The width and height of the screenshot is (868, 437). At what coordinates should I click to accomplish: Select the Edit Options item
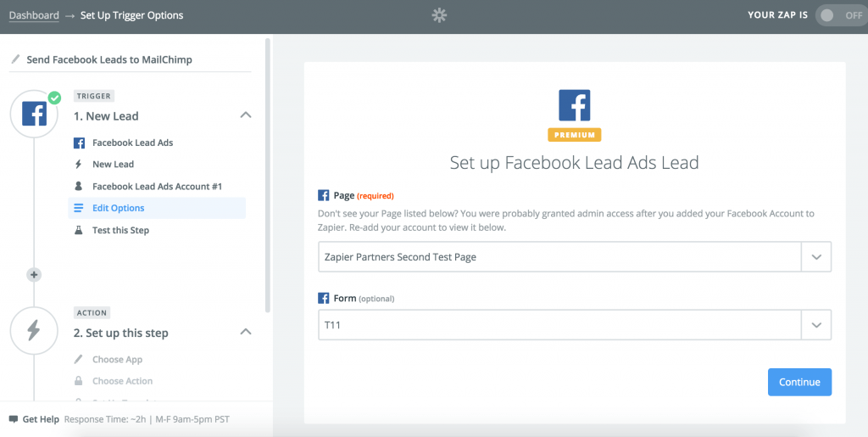click(157, 208)
